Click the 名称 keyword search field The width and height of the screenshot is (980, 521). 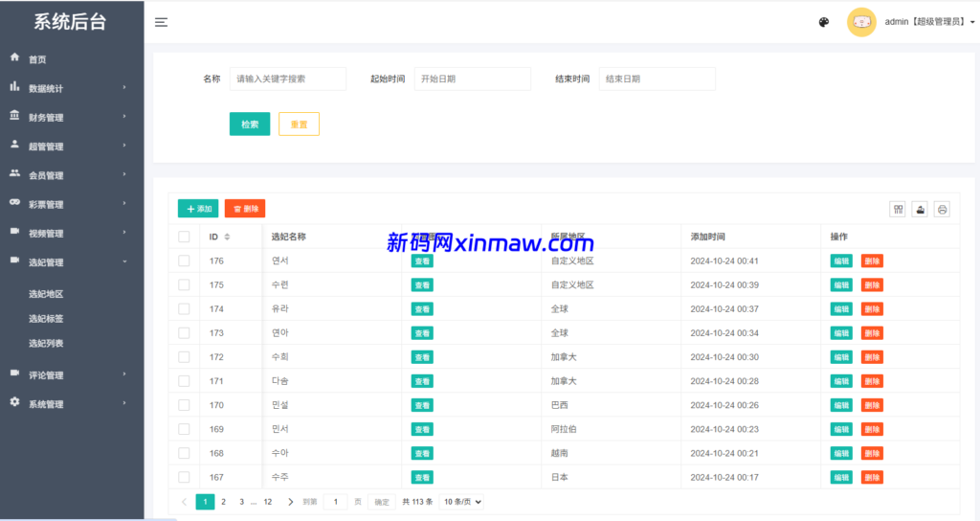tap(287, 79)
